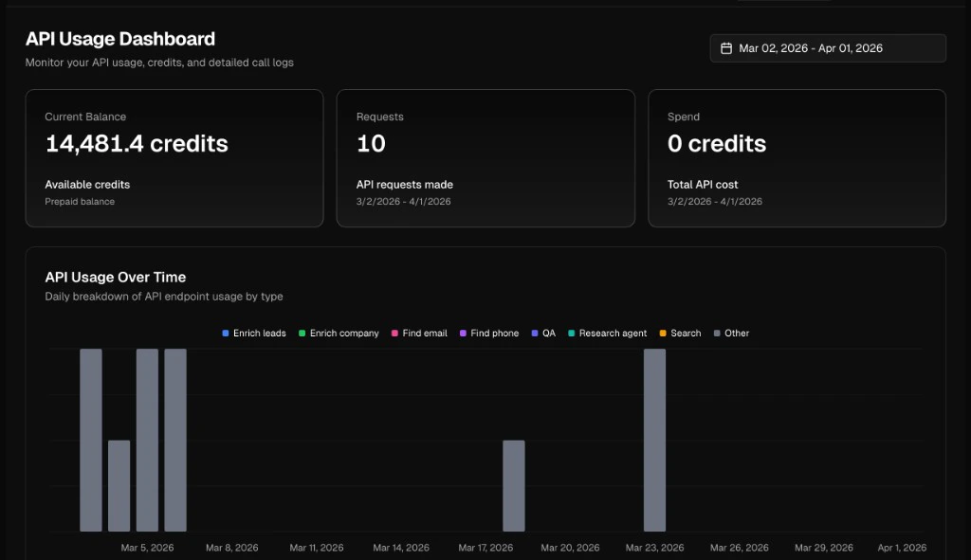
Task: Click the calendar icon in the date picker
Action: [726, 47]
